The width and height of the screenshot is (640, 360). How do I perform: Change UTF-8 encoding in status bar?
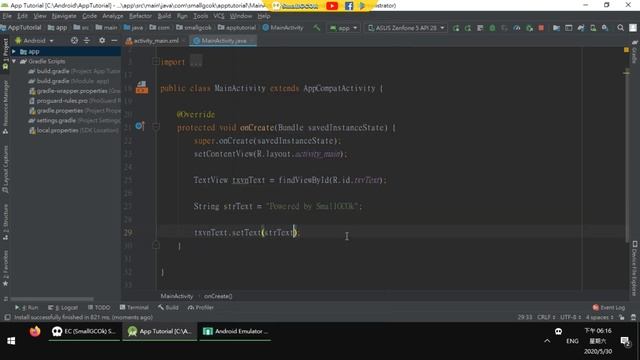pos(571,317)
